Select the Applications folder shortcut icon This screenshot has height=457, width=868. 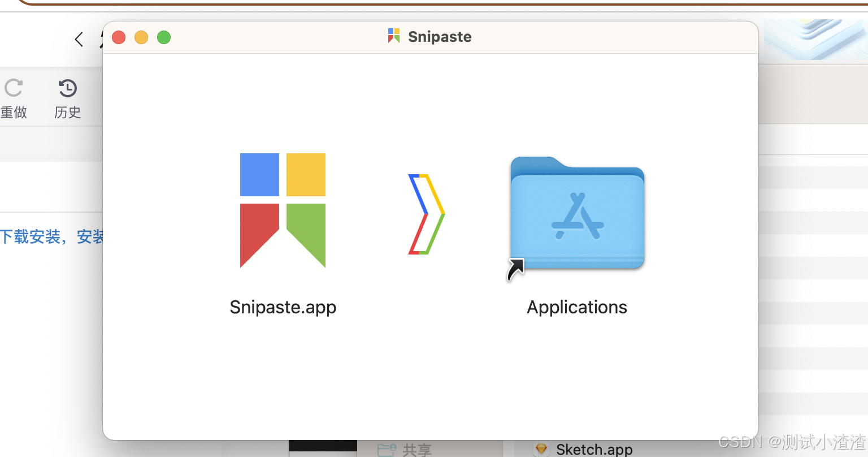click(576, 218)
